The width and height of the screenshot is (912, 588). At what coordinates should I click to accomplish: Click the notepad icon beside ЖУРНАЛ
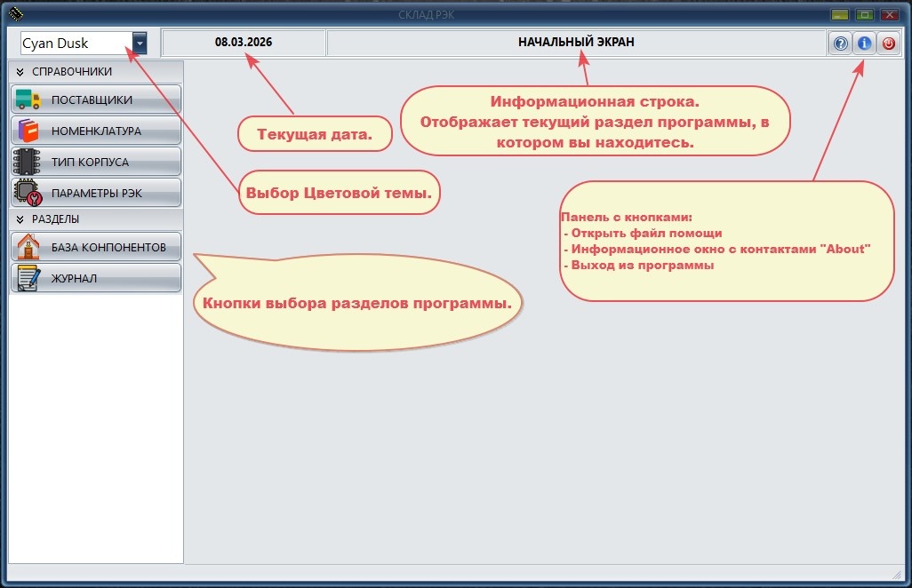tap(28, 278)
